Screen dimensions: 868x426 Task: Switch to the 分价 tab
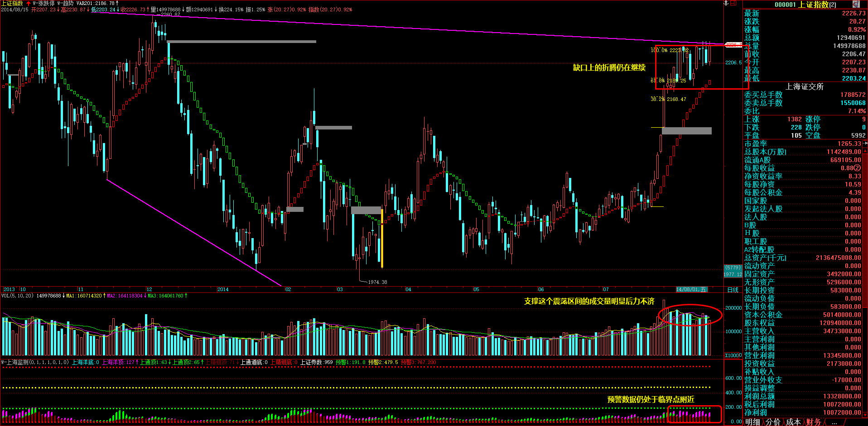(773, 422)
